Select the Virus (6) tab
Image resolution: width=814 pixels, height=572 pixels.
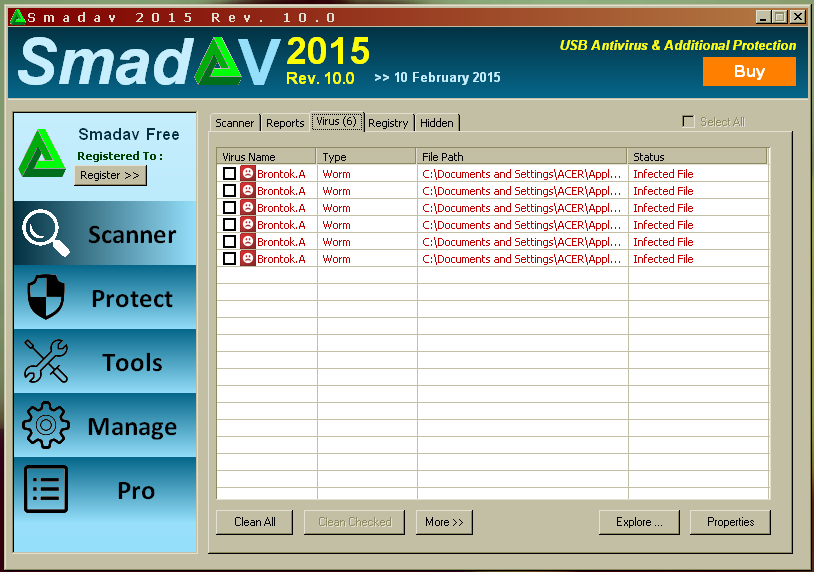[336, 121]
